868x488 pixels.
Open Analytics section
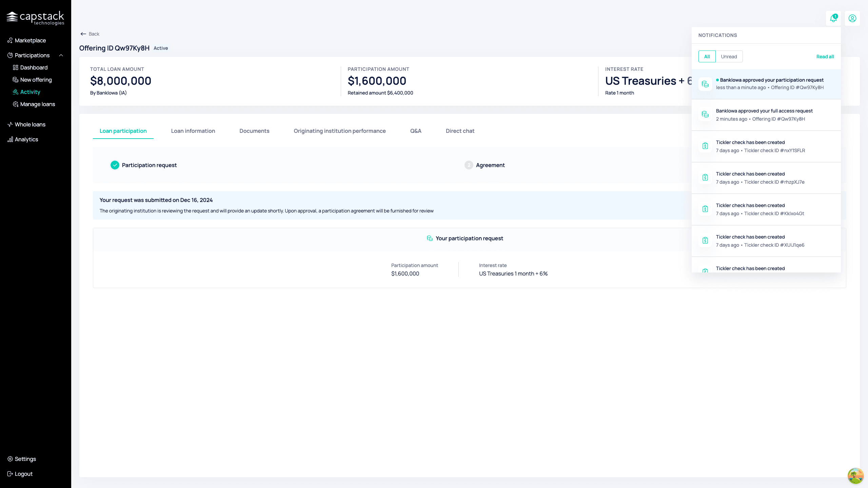(26, 139)
